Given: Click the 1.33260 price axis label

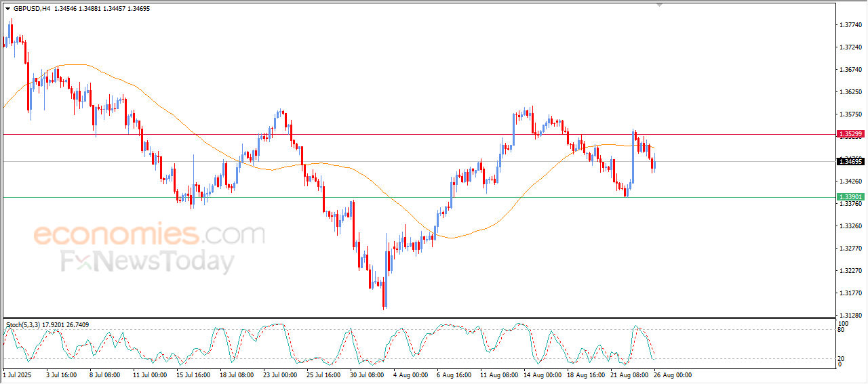Looking at the screenshot, I should [850, 226].
